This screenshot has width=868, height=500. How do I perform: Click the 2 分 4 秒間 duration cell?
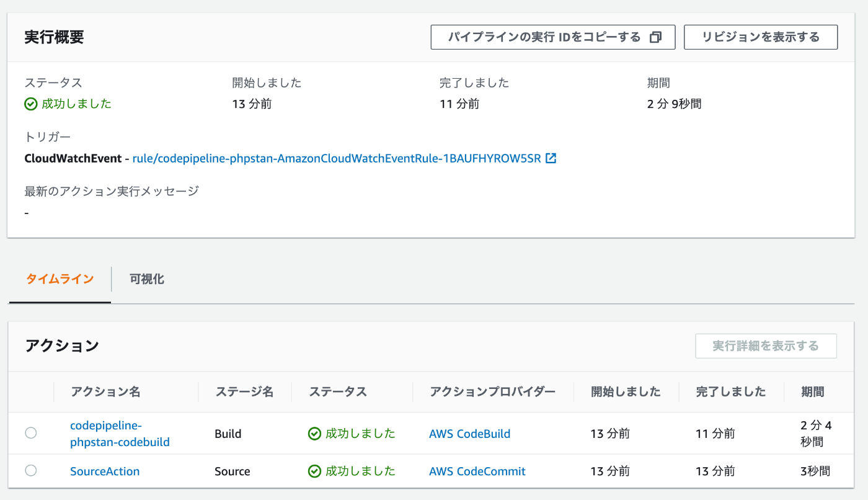(817, 434)
